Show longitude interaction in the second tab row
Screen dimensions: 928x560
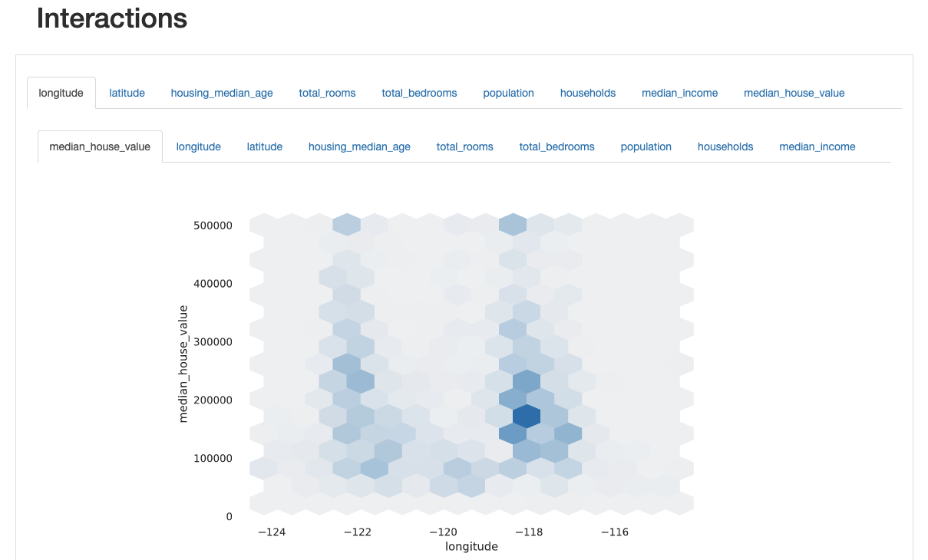click(x=198, y=147)
